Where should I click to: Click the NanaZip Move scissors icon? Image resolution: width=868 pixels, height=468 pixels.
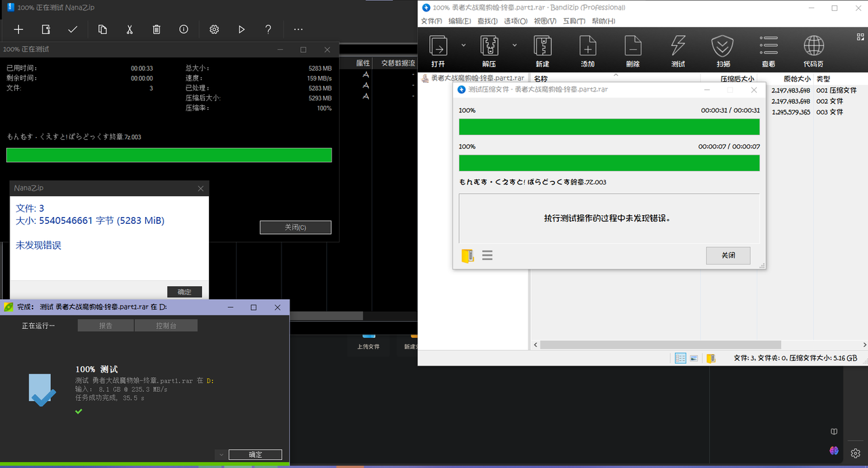coord(130,30)
